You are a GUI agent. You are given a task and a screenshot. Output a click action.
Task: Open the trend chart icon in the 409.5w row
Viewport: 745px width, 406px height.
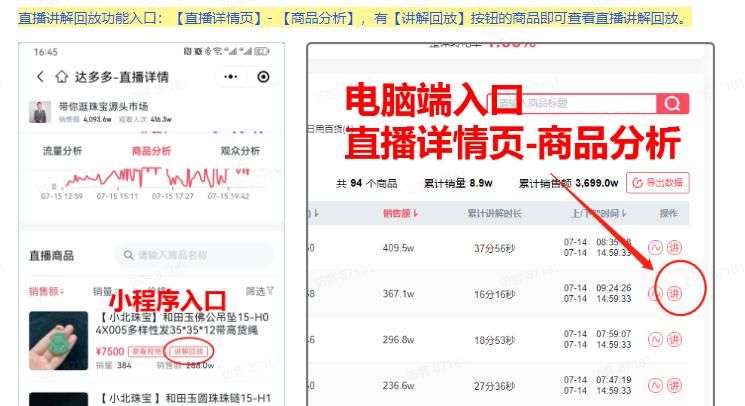click(655, 247)
